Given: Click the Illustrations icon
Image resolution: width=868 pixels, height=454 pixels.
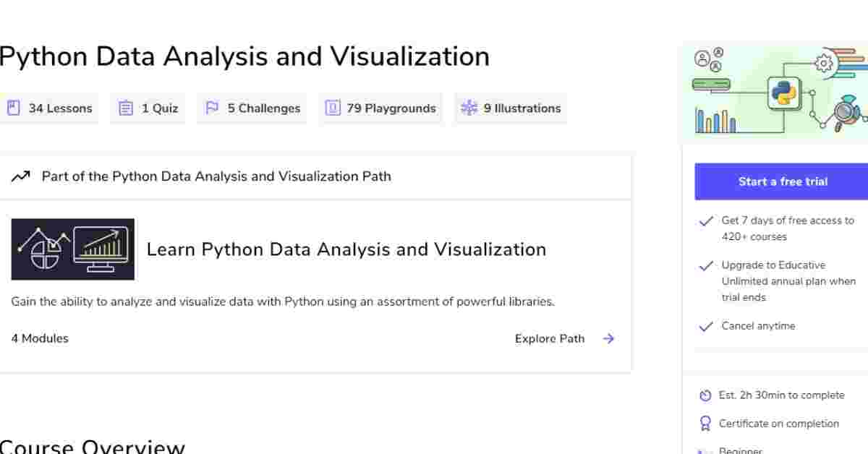Looking at the screenshot, I should pos(469,108).
